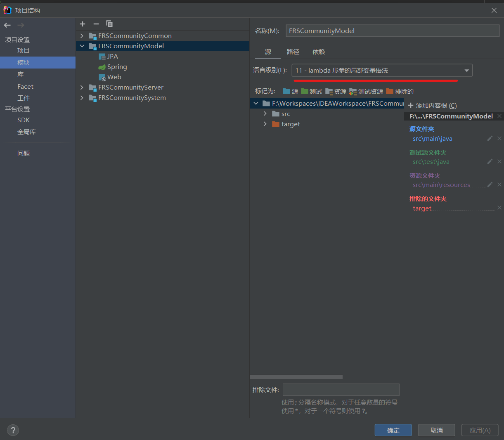Click the excluded target path text
504x440 pixels.
click(422, 208)
